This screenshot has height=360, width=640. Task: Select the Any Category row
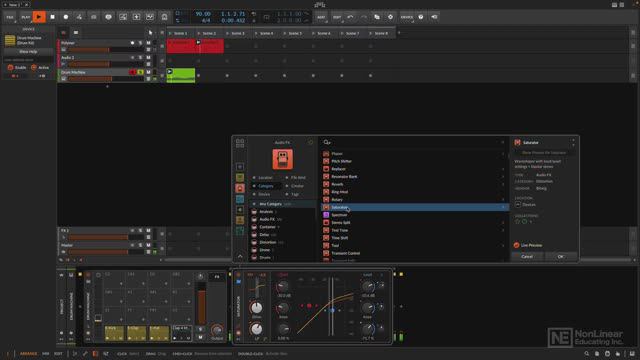[283, 204]
